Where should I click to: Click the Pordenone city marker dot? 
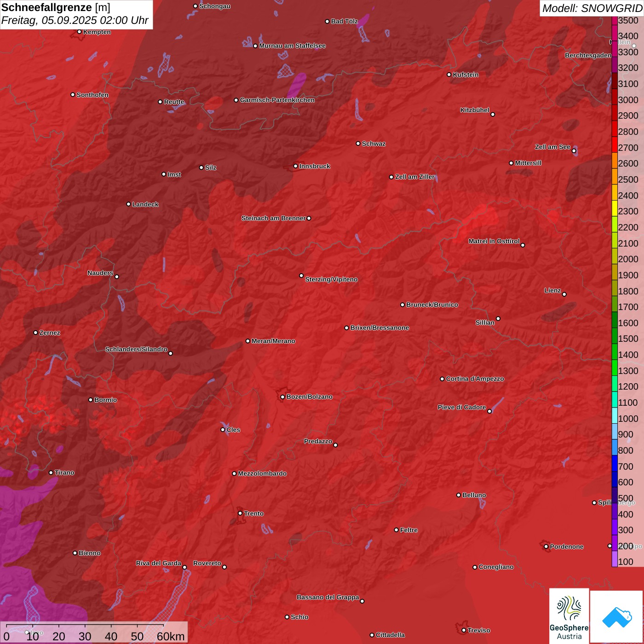tap(546, 546)
